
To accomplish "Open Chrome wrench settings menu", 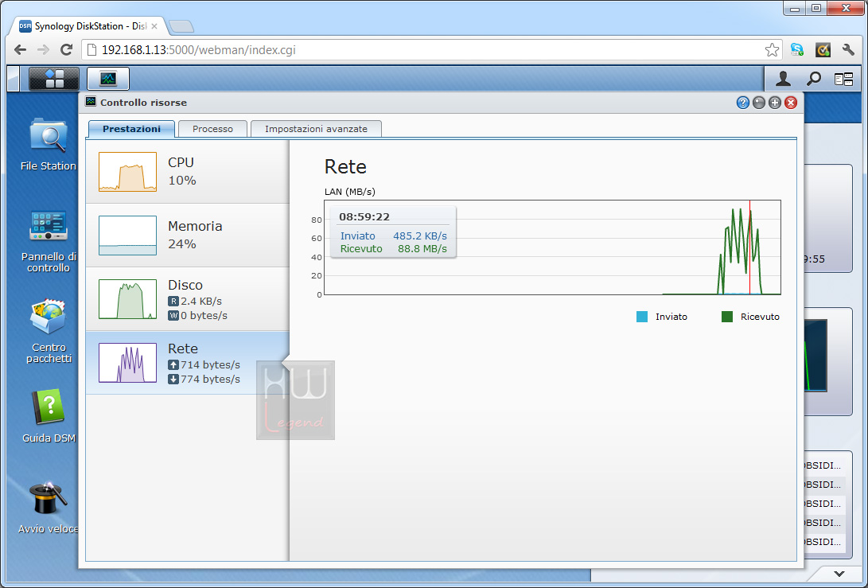I will (x=848, y=50).
